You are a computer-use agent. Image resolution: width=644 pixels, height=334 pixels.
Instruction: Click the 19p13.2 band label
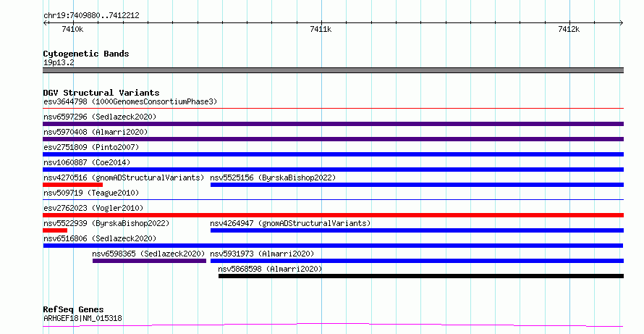coord(59,62)
